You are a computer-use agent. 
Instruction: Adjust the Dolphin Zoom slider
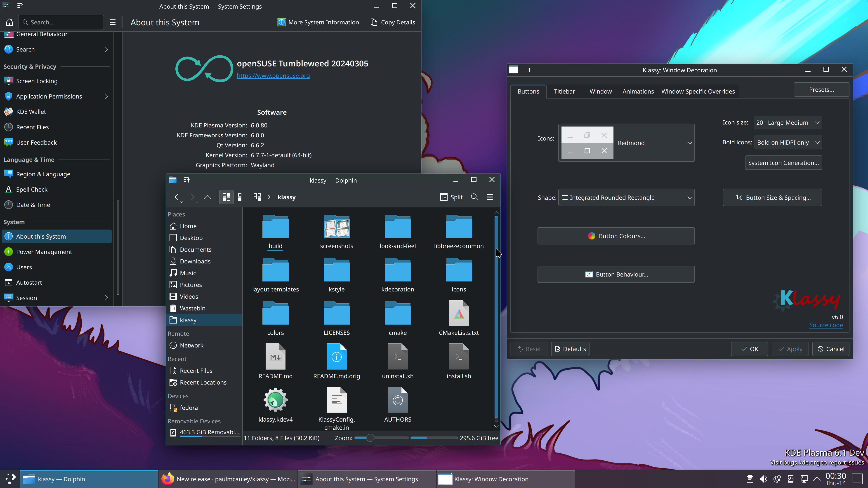click(x=381, y=438)
